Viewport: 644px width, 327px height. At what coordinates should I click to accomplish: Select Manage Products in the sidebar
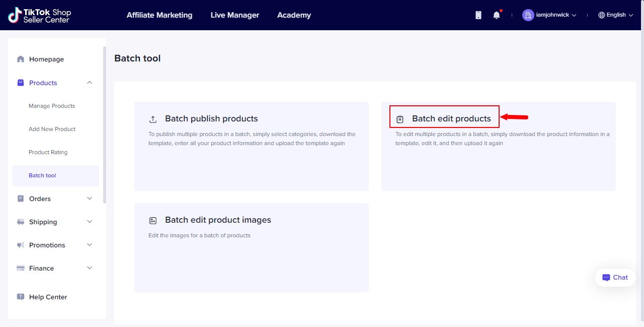click(x=52, y=106)
